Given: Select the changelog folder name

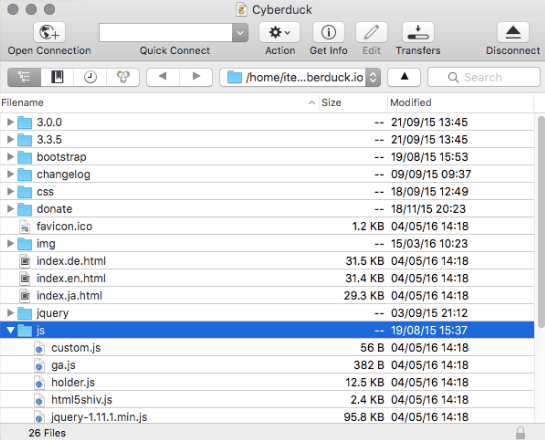Looking at the screenshot, I should tap(63, 174).
